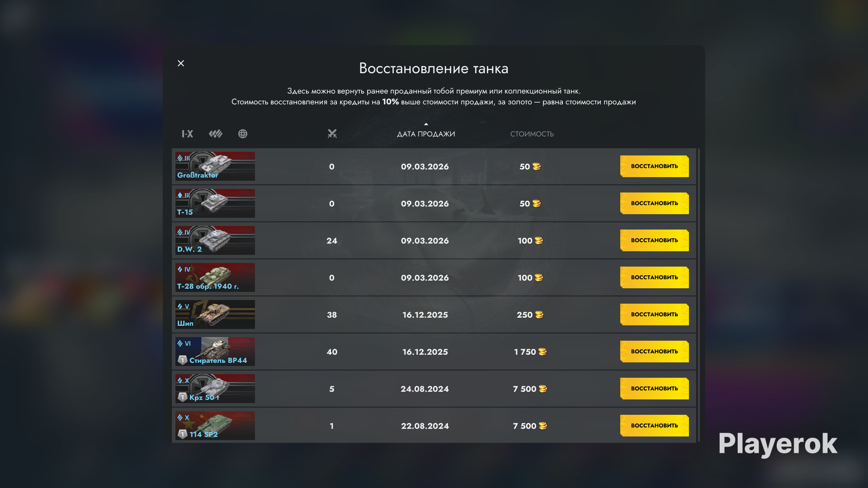Open the vehicle type filter icon
Viewport: 868px width, 488px height.
(215, 134)
